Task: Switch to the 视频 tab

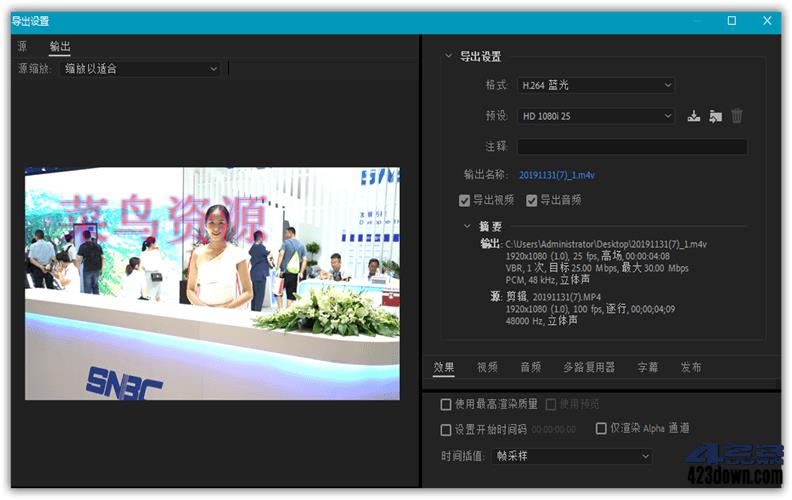Action: pyautogui.click(x=487, y=367)
